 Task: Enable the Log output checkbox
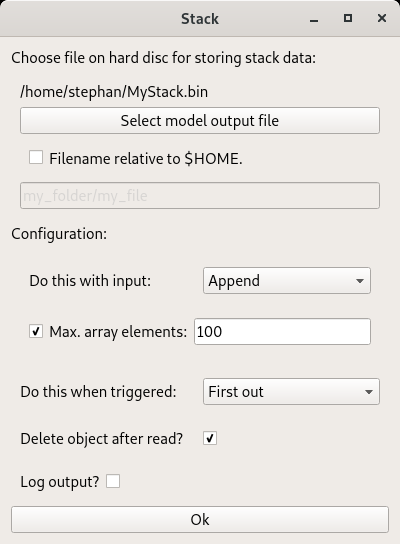(x=113, y=481)
